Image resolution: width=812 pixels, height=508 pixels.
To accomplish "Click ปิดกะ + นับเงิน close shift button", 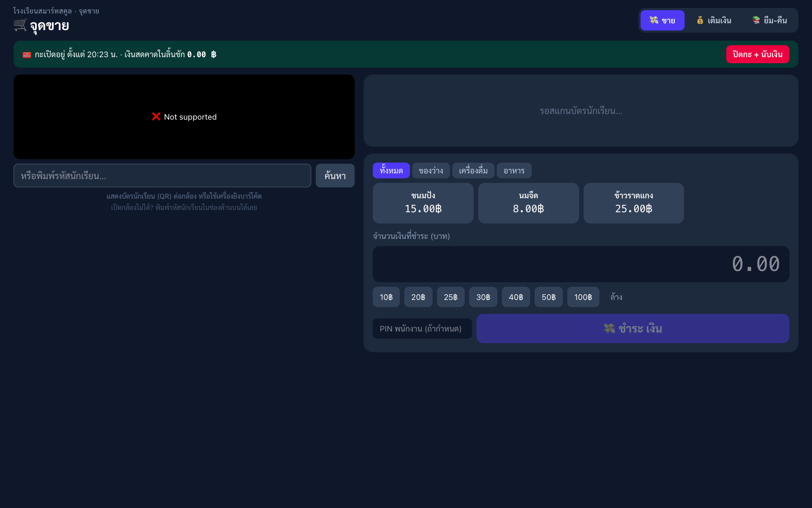I will [x=757, y=54].
